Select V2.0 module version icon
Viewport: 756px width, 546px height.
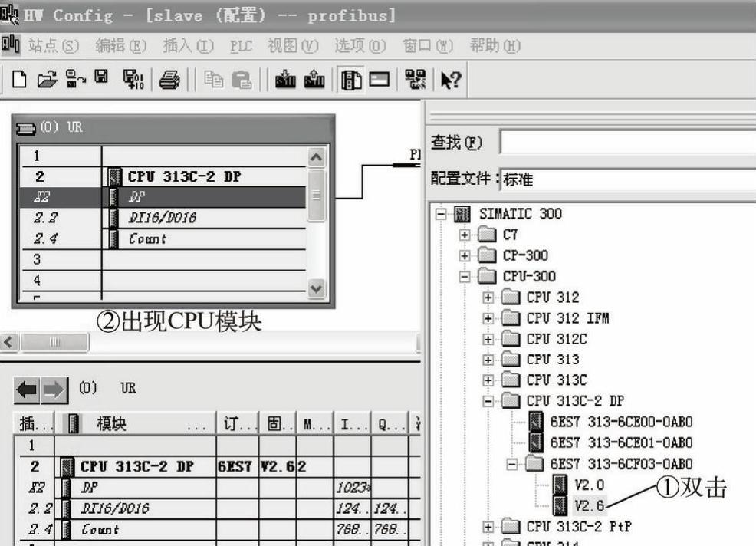pyautogui.click(x=560, y=484)
